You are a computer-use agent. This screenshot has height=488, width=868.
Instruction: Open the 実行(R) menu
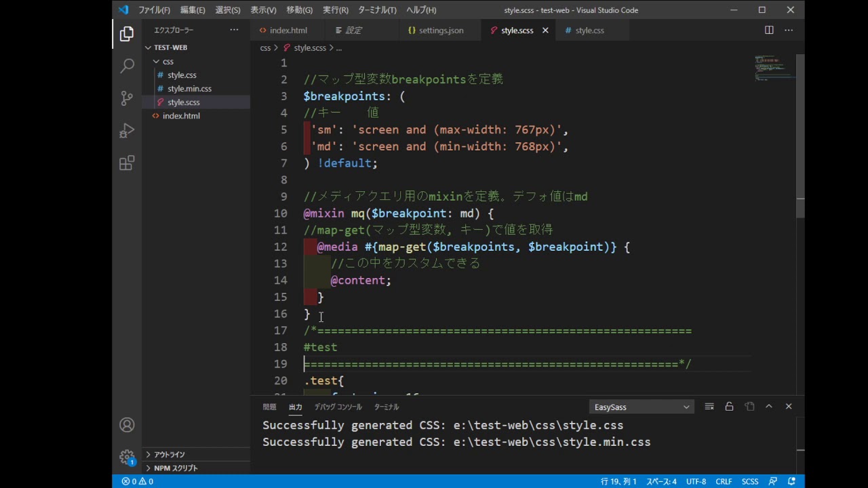336,9
